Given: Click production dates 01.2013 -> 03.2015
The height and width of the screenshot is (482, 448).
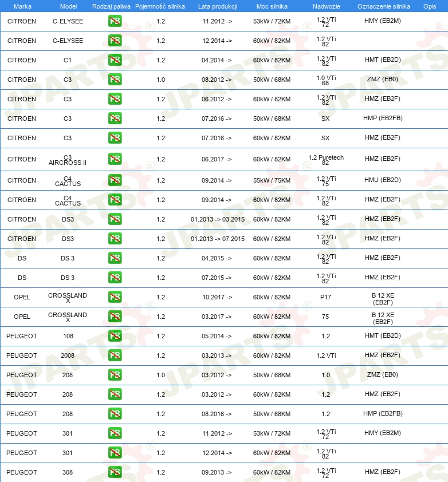Looking at the screenshot, I should tap(218, 219).
